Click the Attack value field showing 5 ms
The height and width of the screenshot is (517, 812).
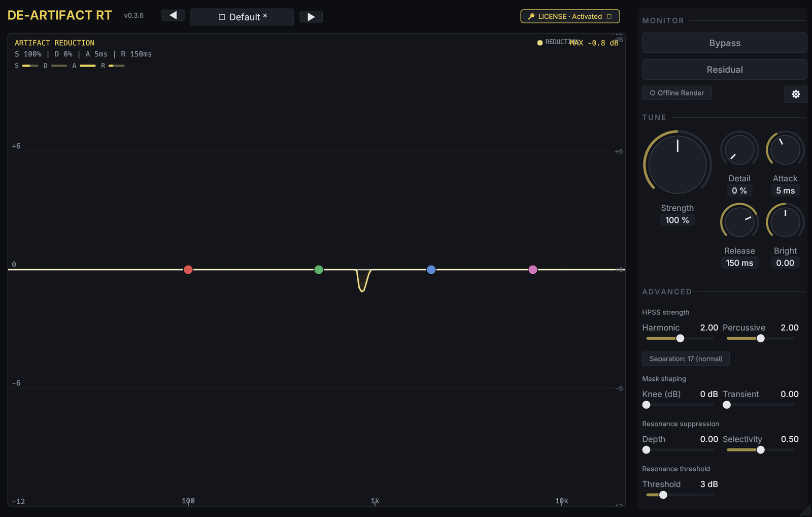pyautogui.click(x=785, y=190)
